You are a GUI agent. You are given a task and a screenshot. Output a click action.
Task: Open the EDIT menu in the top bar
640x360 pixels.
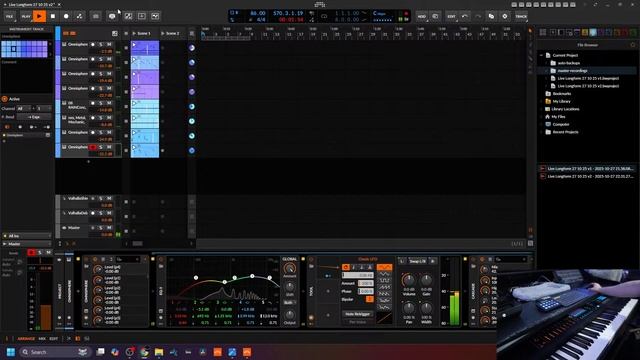click(x=451, y=16)
